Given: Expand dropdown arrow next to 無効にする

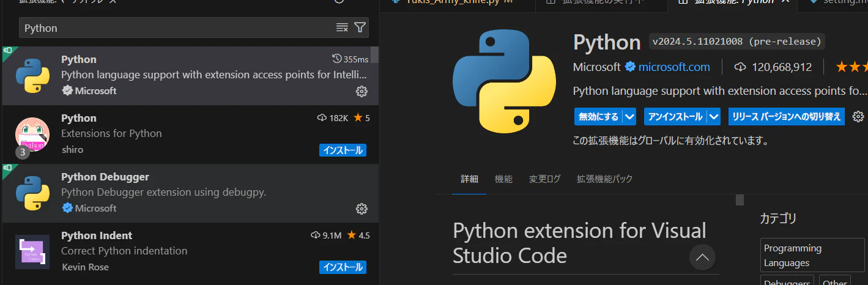Looking at the screenshot, I should 630,116.
